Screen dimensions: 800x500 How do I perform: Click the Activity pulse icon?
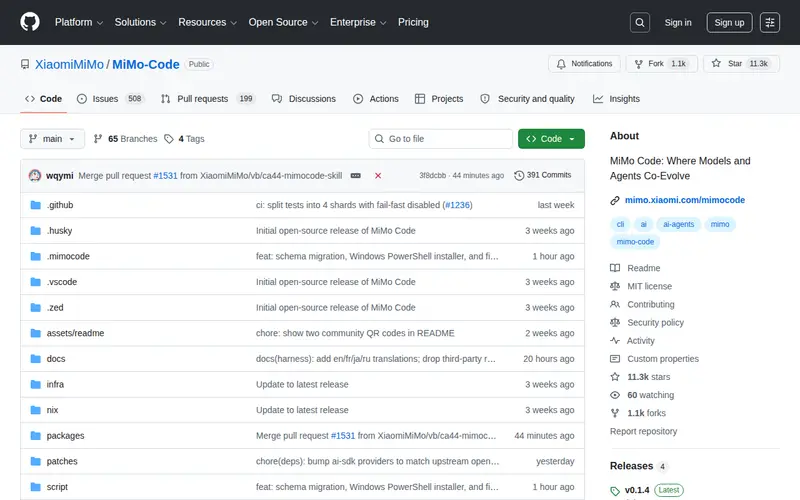pos(615,340)
